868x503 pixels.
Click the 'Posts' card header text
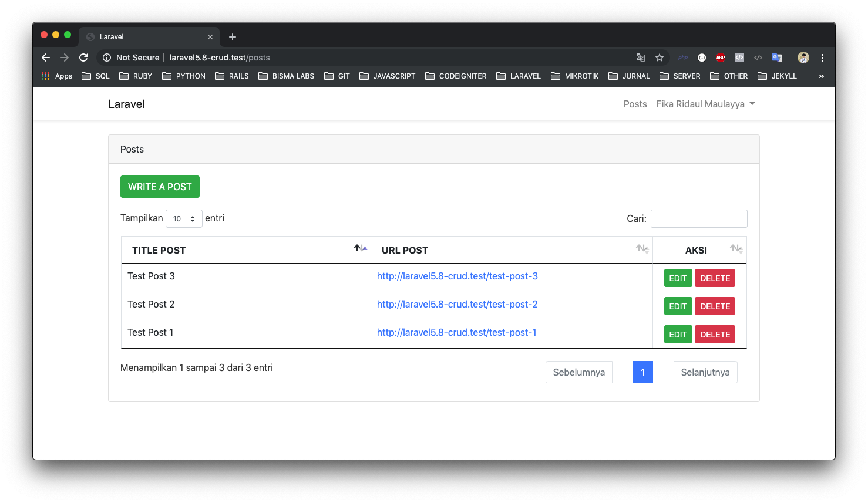click(x=132, y=149)
